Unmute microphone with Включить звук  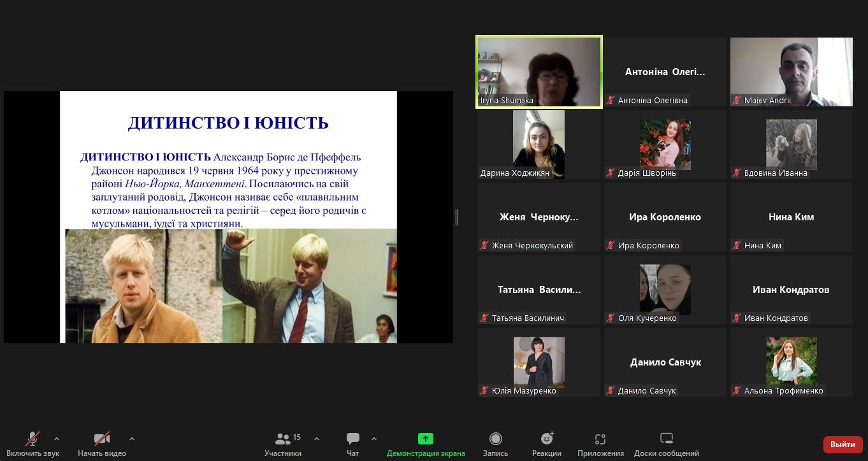click(x=33, y=439)
